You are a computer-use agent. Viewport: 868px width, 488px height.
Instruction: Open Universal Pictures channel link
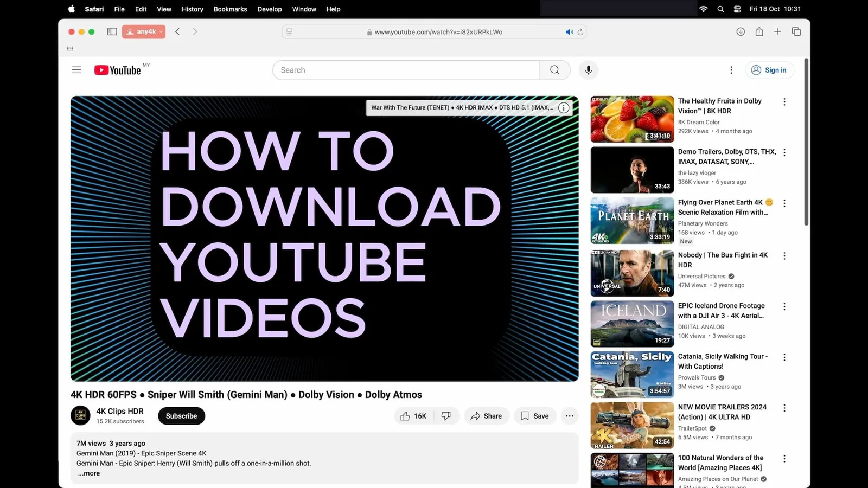[701, 276]
